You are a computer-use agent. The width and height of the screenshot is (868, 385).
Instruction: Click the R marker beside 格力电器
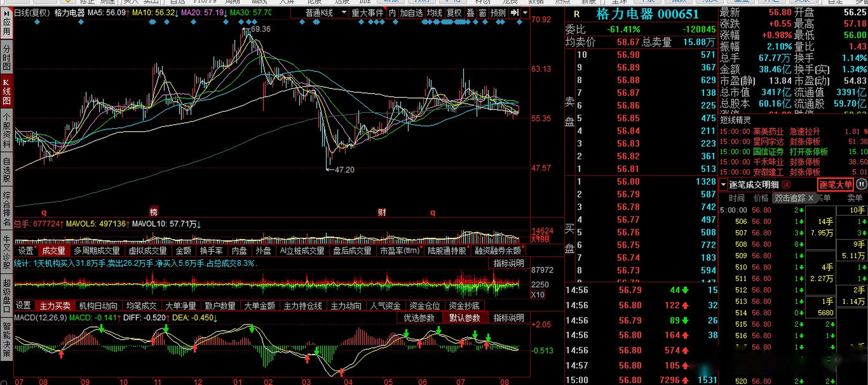click(x=577, y=14)
